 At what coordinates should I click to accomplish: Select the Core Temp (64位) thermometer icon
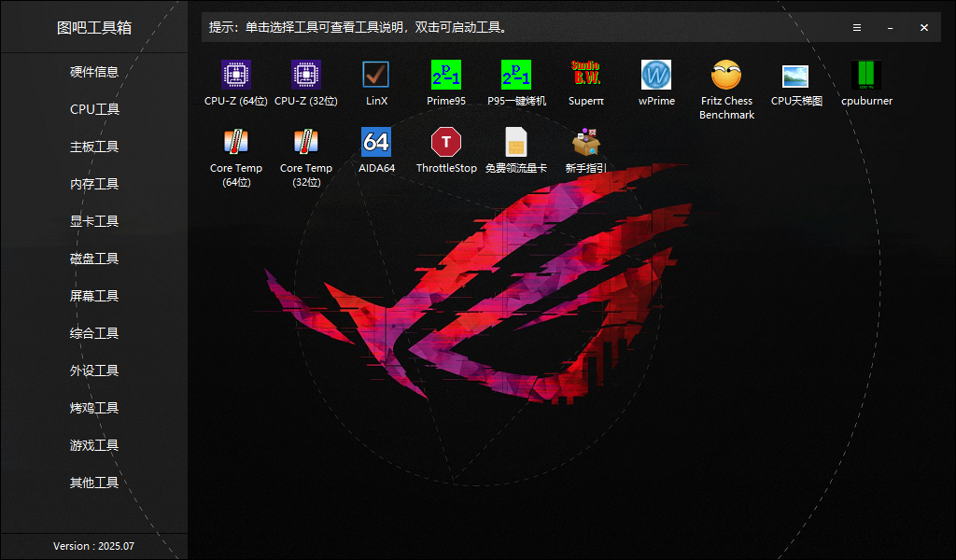[236, 142]
